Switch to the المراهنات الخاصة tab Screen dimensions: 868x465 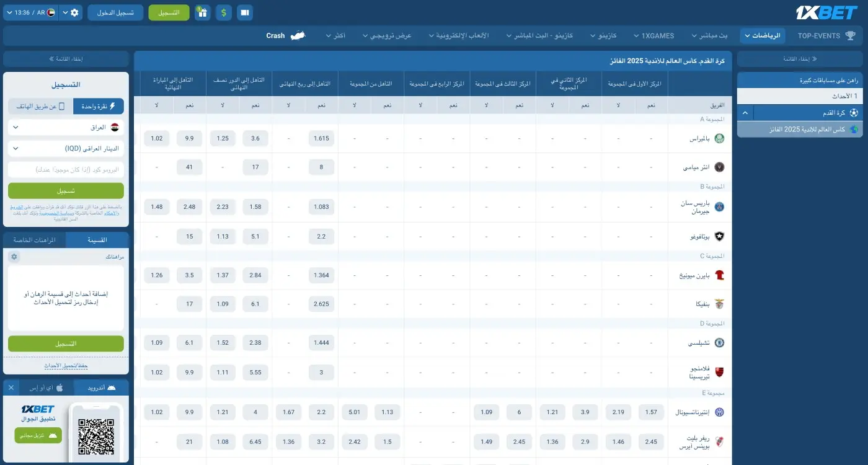[x=35, y=240]
